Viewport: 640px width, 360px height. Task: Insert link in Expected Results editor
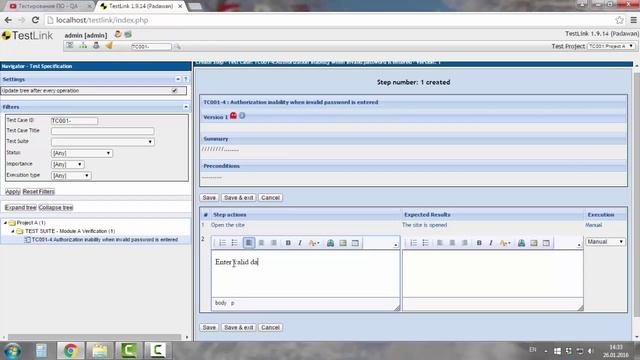point(521,243)
